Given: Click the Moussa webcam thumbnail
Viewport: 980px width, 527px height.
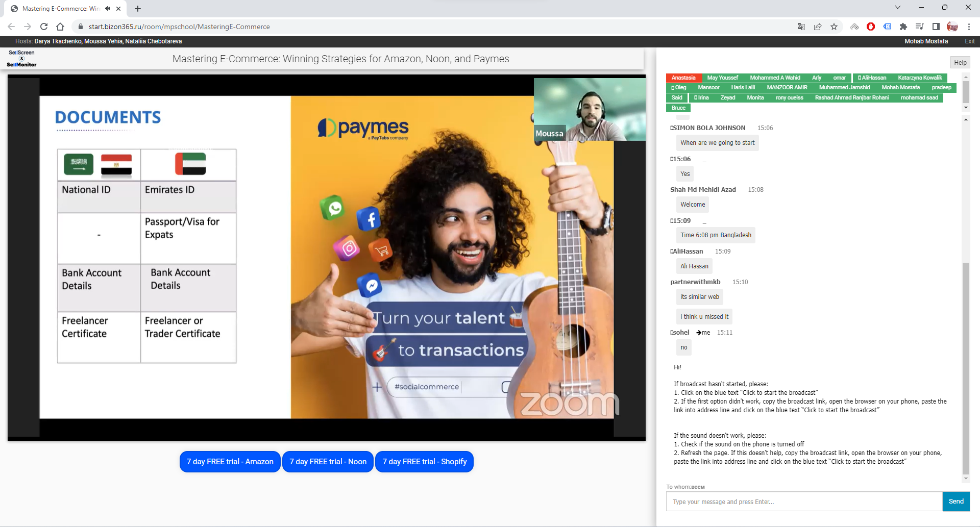Looking at the screenshot, I should point(590,110).
